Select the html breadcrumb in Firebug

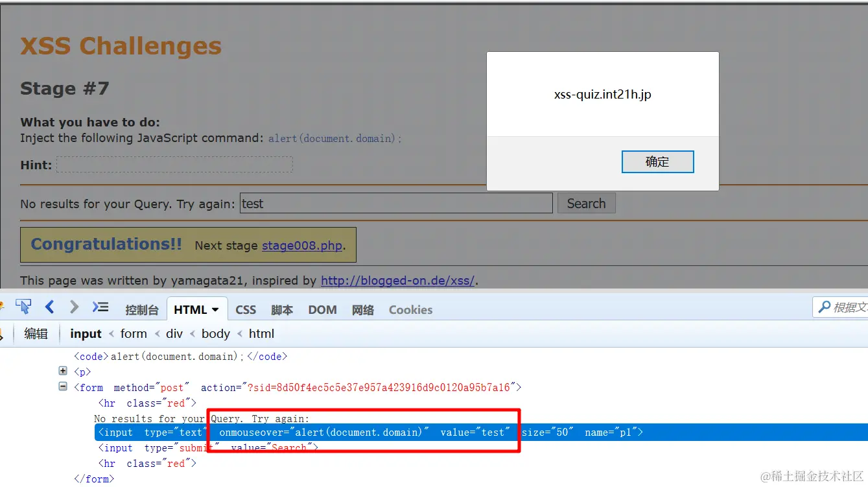[261, 334]
